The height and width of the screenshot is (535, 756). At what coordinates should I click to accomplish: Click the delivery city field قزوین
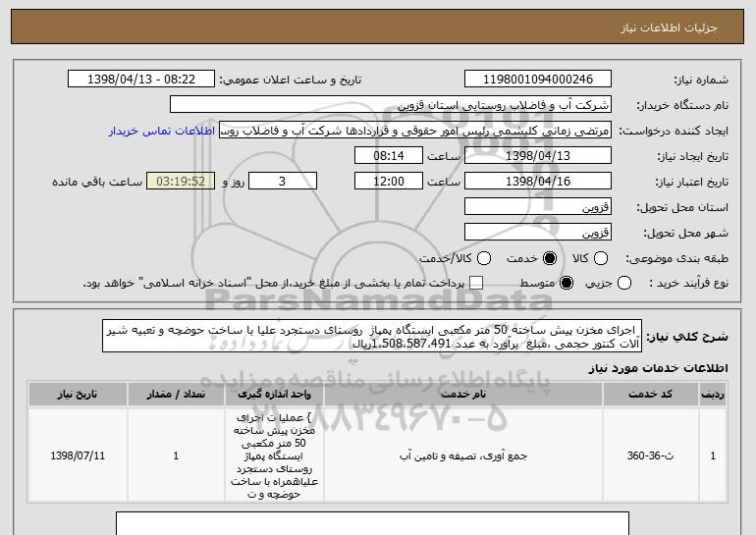coord(538,233)
